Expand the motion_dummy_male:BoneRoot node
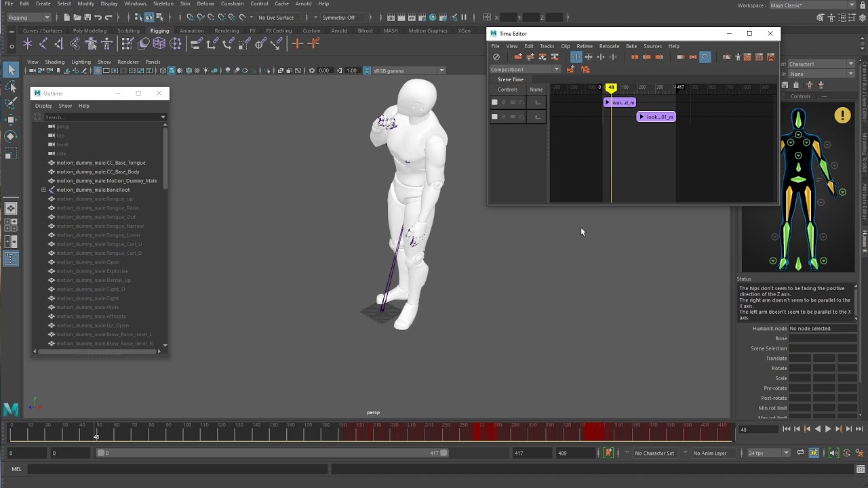 (x=43, y=190)
